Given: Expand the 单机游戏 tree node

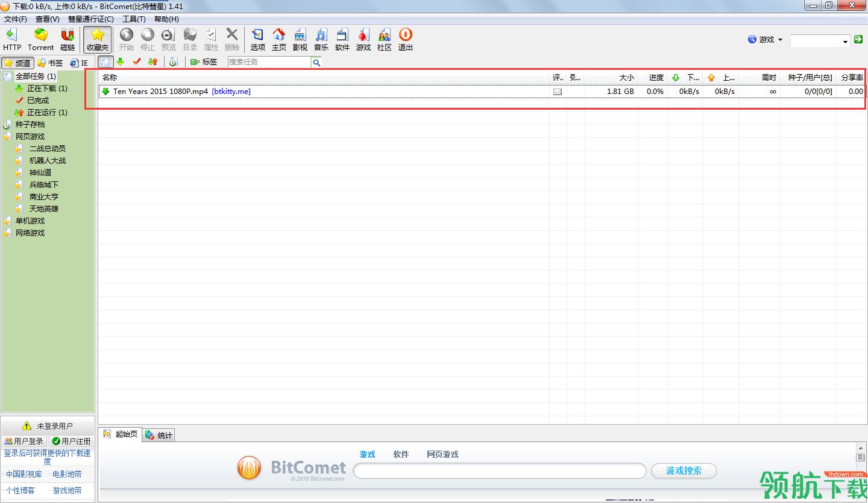Looking at the screenshot, I should [x=30, y=221].
